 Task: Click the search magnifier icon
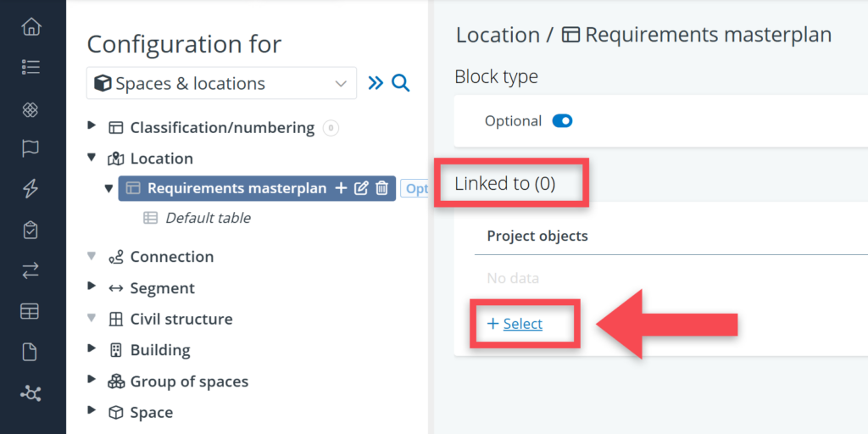[401, 83]
